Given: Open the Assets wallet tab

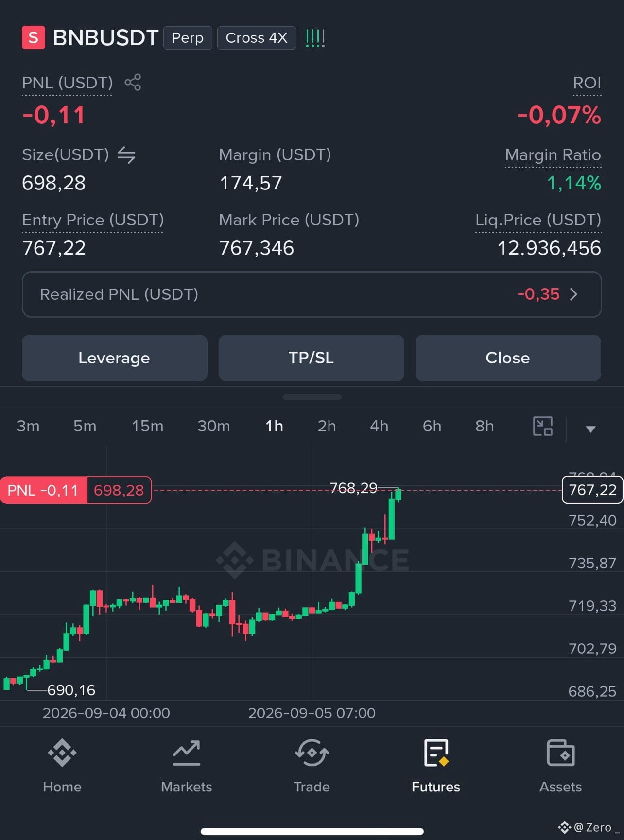Looking at the screenshot, I should tap(560, 766).
